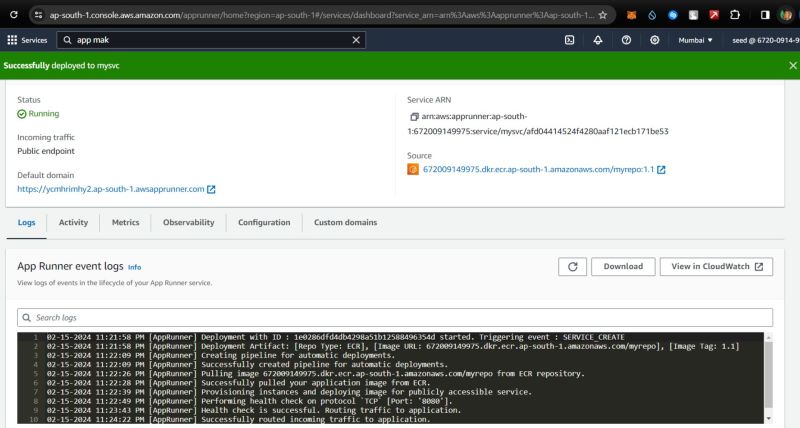The width and height of the screenshot is (800, 428).
Task: Open the gray square extension icon
Action: coord(693,15)
